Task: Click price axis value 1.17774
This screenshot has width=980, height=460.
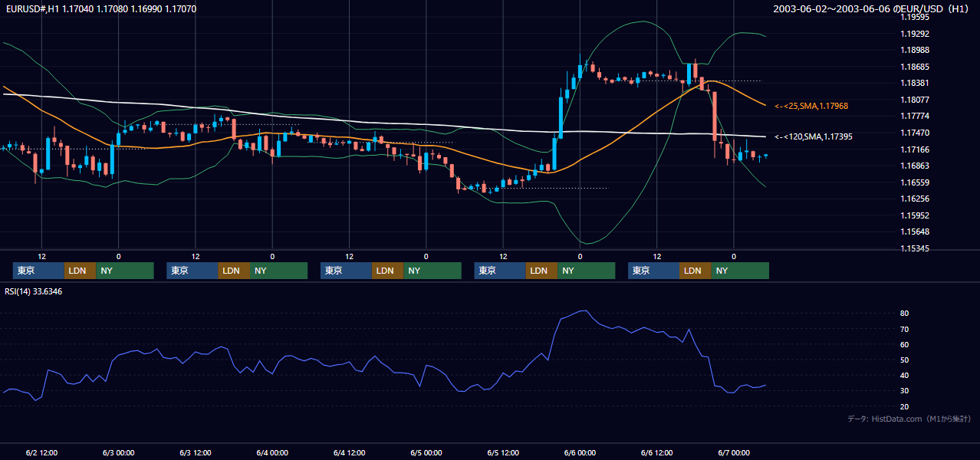Action: pos(915,116)
